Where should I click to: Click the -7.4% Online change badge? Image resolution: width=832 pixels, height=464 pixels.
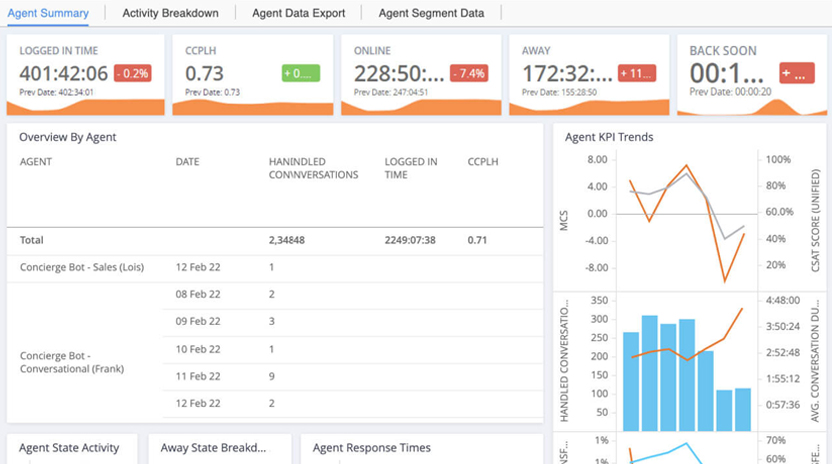[x=469, y=73]
